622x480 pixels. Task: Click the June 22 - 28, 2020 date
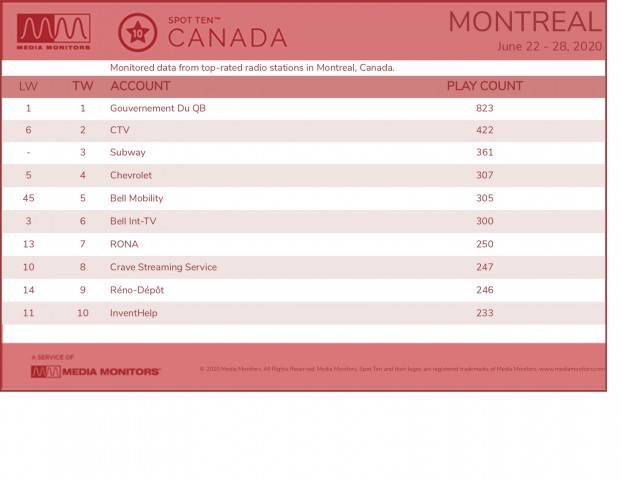point(550,46)
